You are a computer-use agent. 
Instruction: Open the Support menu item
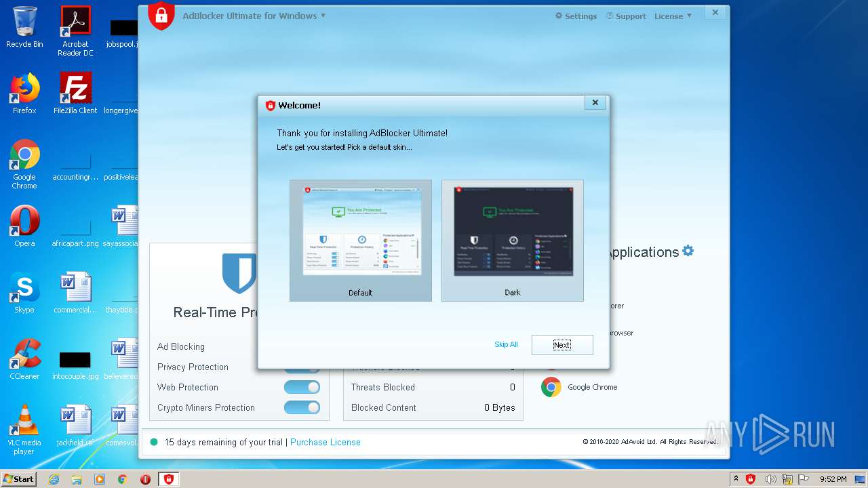click(626, 16)
